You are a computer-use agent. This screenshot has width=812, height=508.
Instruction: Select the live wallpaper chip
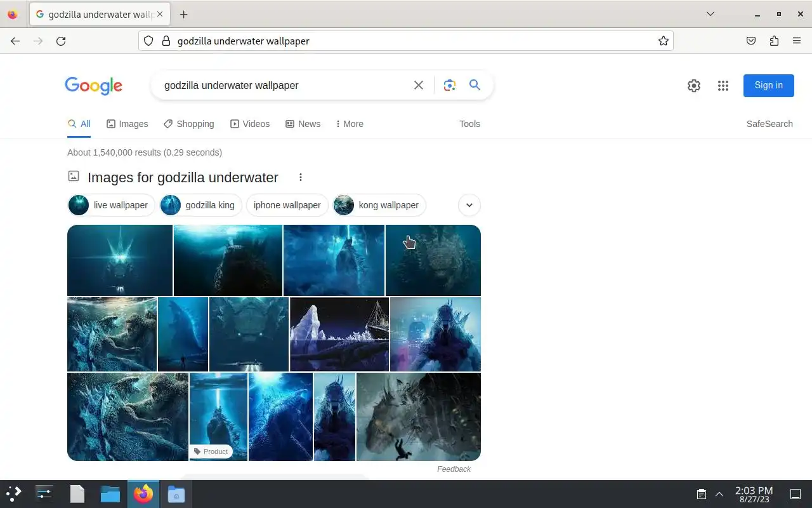click(x=111, y=205)
